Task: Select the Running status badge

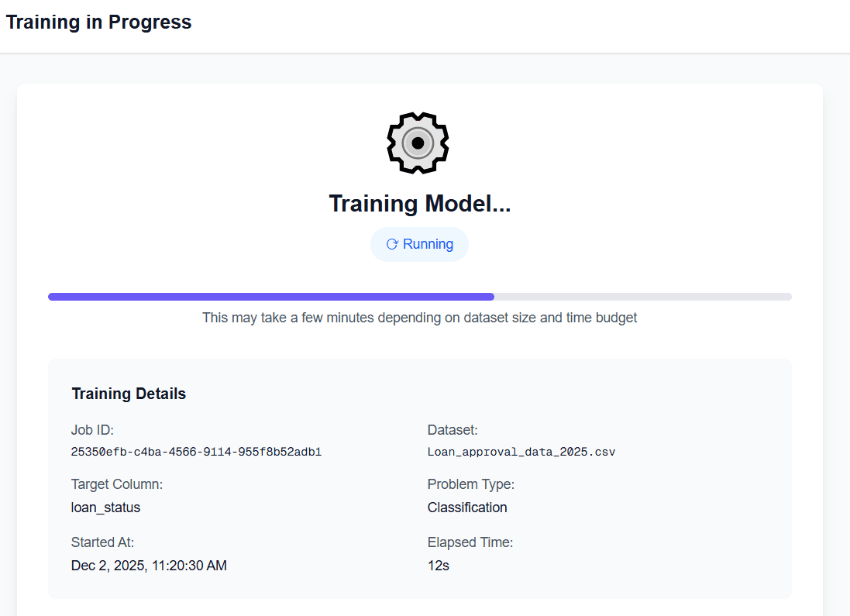Action: pyautogui.click(x=419, y=243)
